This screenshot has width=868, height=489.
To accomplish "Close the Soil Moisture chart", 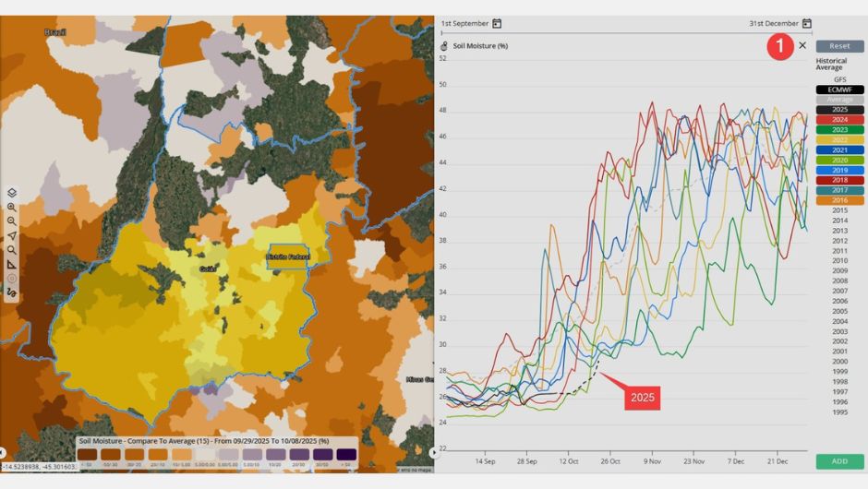I will tap(802, 45).
